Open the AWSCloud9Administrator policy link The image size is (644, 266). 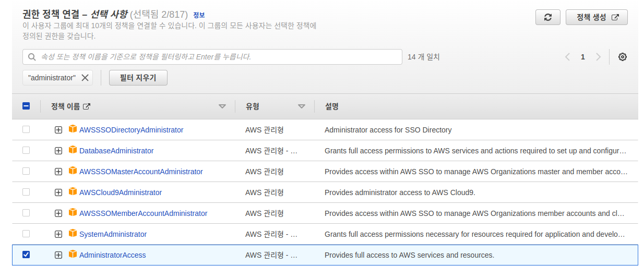pyautogui.click(x=121, y=192)
